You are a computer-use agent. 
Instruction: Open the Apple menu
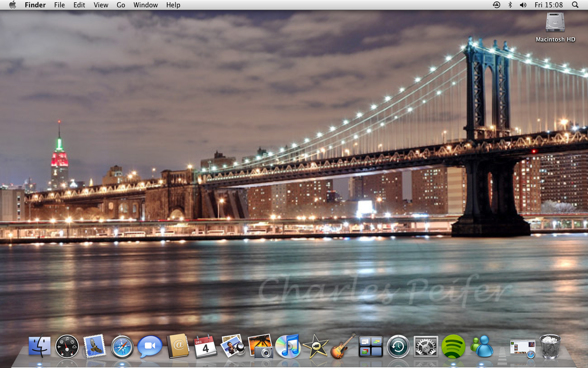[x=12, y=5]
